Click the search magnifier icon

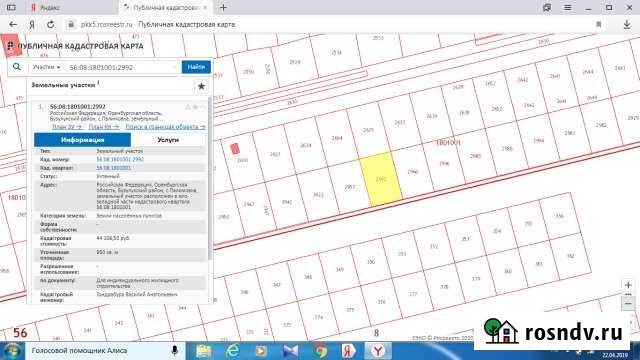point(17,67)
